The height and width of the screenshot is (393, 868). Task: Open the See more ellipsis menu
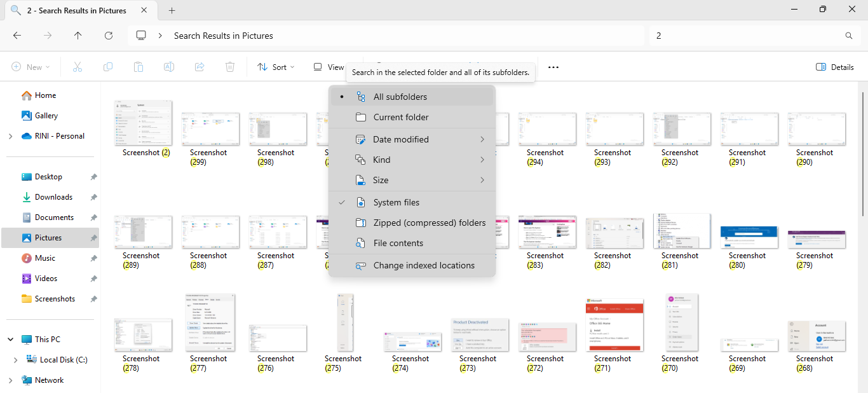coord(553,67)
